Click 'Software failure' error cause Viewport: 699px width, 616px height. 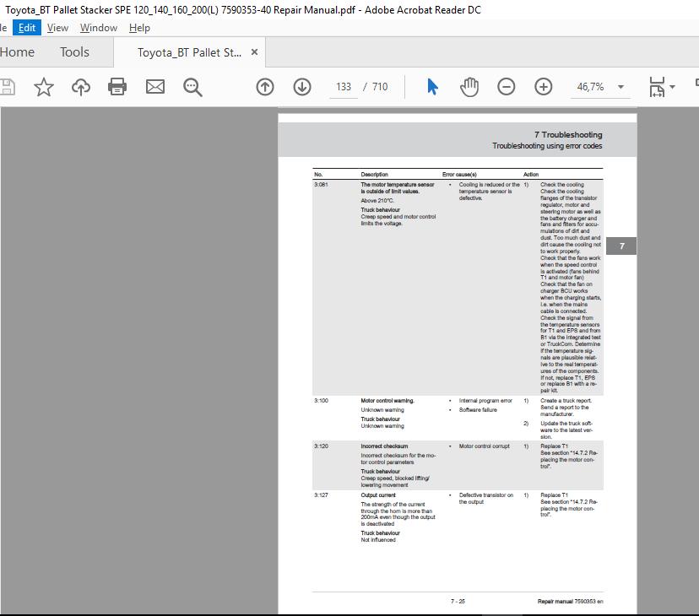pyautogui.click(x=478, y=409)
